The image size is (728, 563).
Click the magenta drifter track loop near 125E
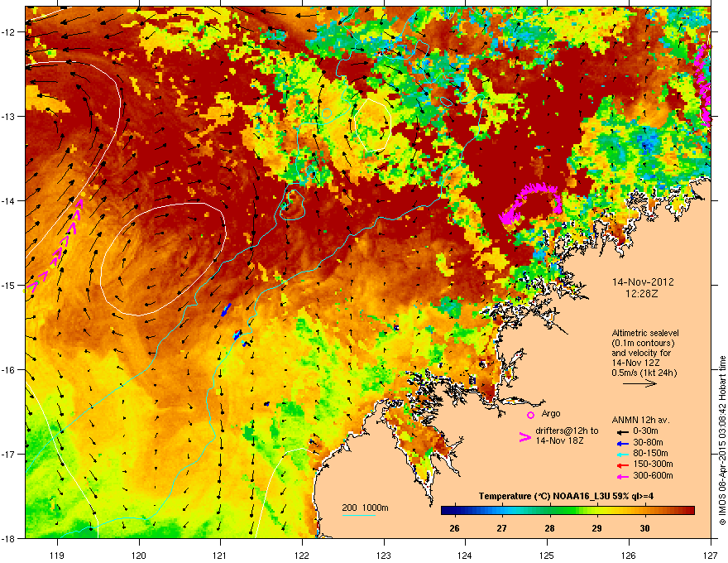pyautogui.click(x=530, y=203)
